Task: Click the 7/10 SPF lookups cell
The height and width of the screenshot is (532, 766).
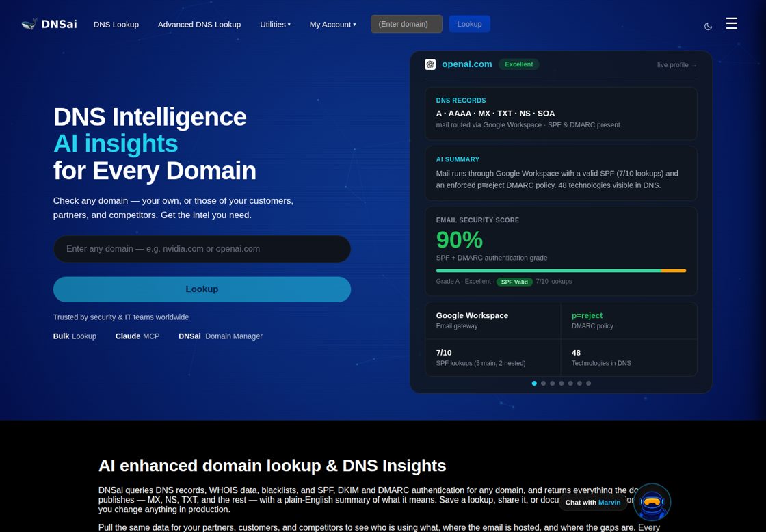Action: [493, 358]
